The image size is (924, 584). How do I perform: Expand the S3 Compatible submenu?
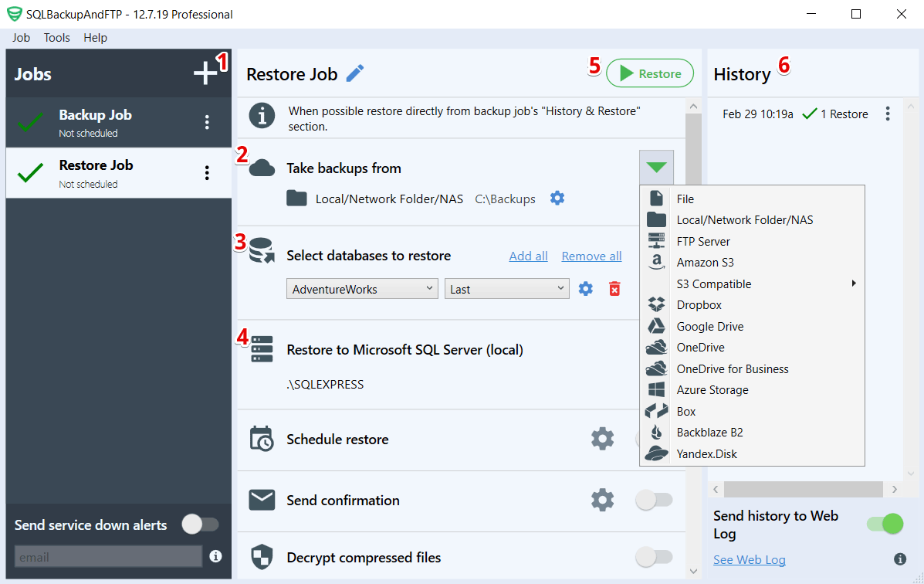(853, 284)
